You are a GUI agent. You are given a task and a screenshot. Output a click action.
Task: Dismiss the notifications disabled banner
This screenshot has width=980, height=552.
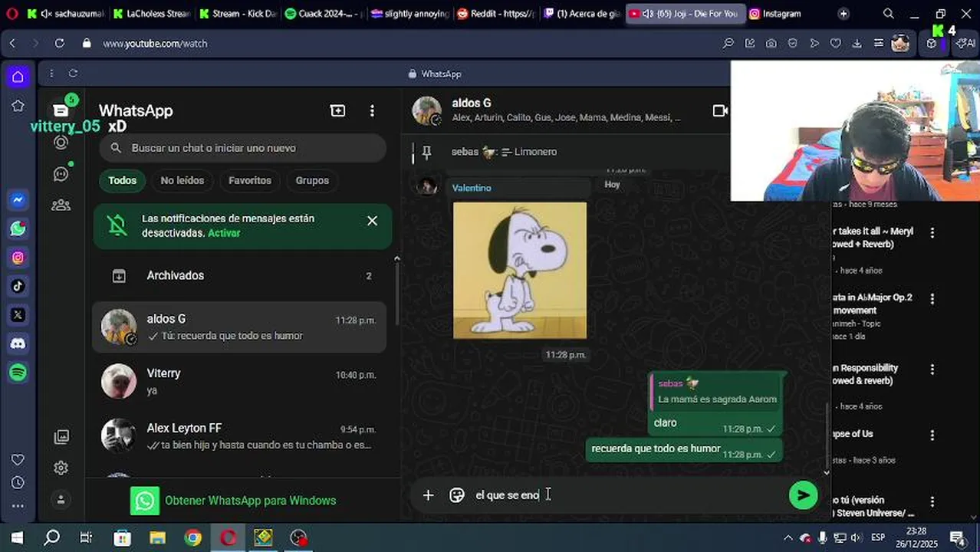pos(372,221)
